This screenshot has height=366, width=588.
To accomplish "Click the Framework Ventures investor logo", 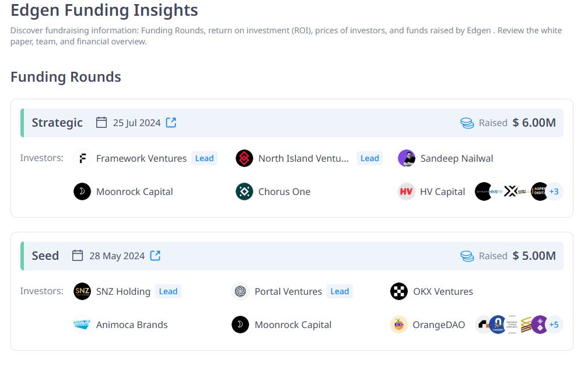I will pyautogui.click(x=82, y=158).
